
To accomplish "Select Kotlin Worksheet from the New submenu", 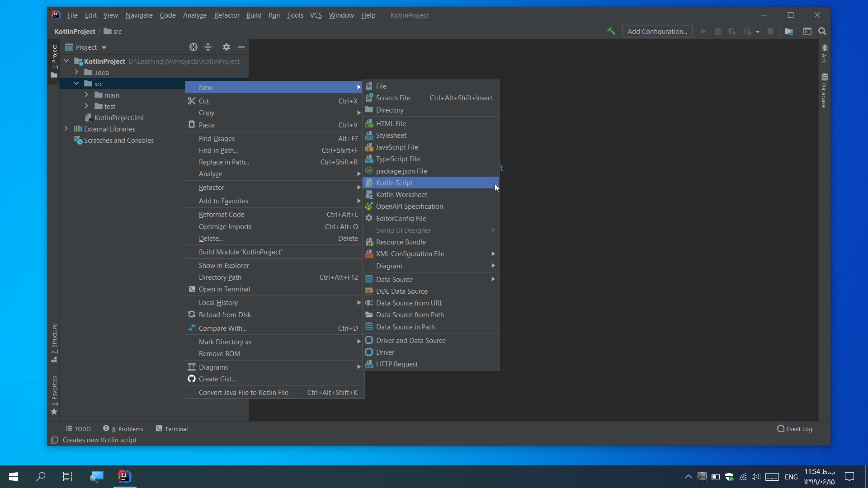I will tap(402, 194).
